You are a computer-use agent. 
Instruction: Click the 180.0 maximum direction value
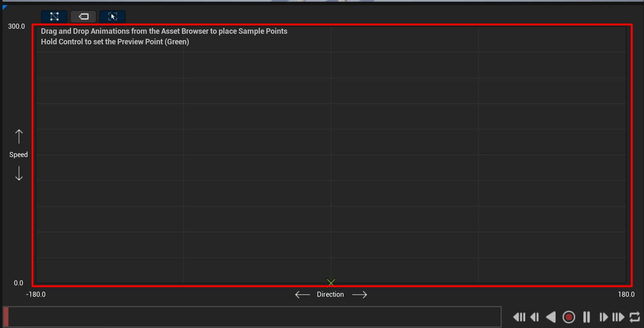[x=626, y=294]
